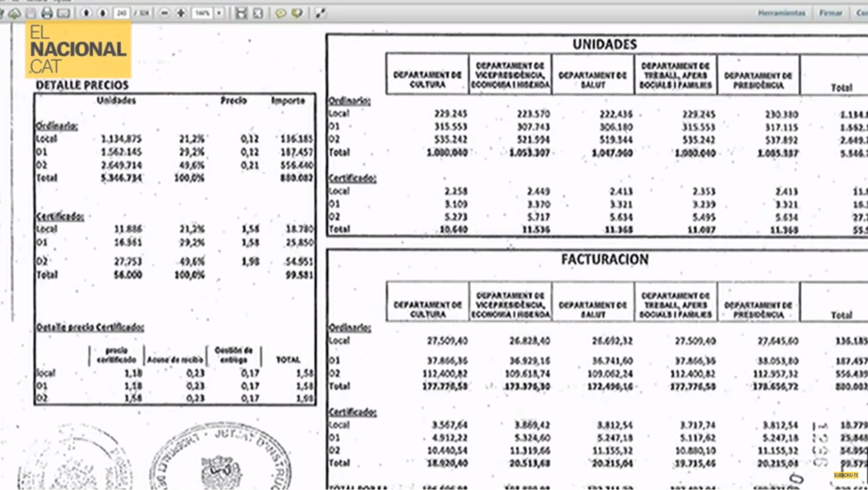Select the value 5.324,60 in FACTURACION
This screenshot has height=490, width=868.
click(x=532, y=438)
